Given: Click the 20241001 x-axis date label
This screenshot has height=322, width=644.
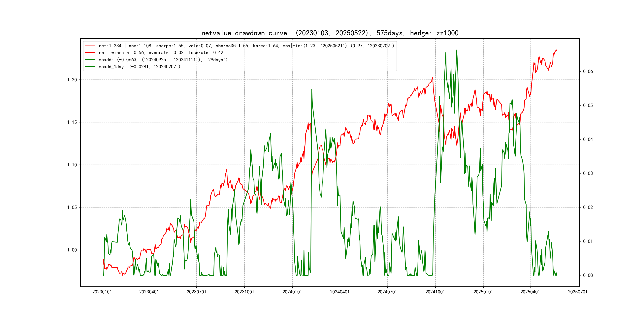Looking at the screenshot, I should click(x=435, y=292).
